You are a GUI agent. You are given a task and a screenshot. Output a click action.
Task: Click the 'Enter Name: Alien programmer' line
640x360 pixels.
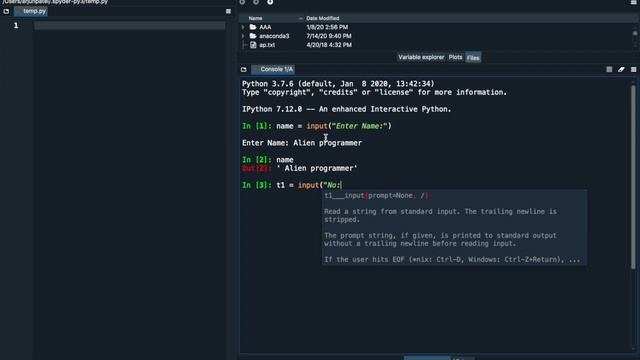302,143
